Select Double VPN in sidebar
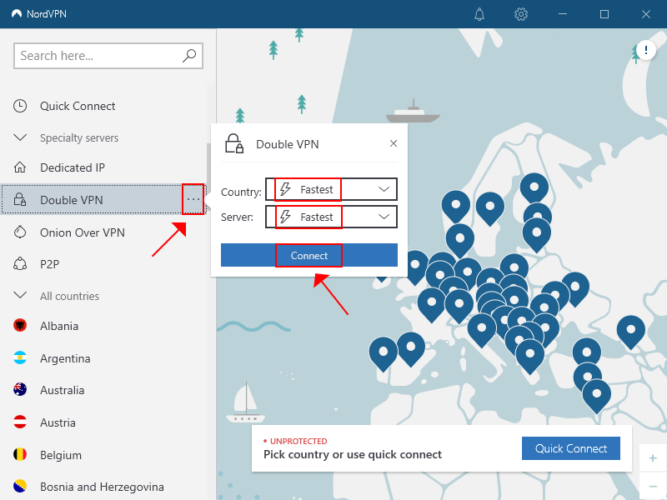This screenshot has width=667, height=500. pos(71,200)
